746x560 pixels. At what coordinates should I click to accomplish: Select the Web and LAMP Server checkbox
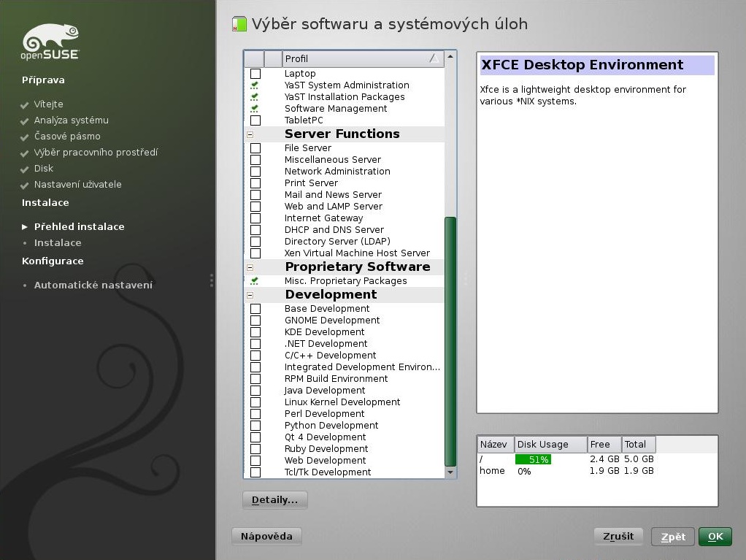(x=255, y=207)
